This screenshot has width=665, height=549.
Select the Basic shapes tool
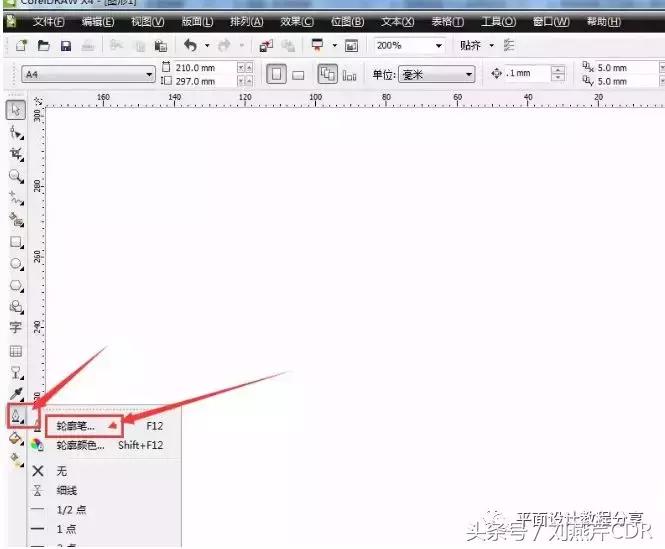point(16,307)
